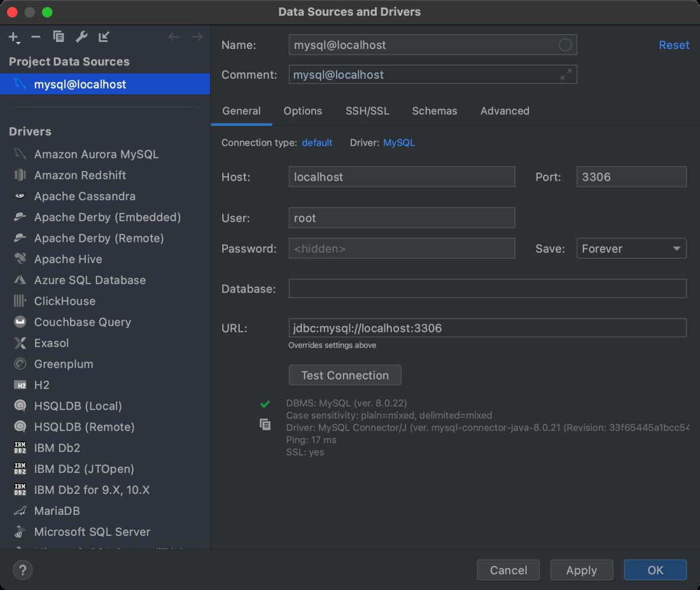The width and height of the screenshot is (700, 590).
Task: Select Apache Derby (Embedded) driver
Action: click(x=105, y=217)
